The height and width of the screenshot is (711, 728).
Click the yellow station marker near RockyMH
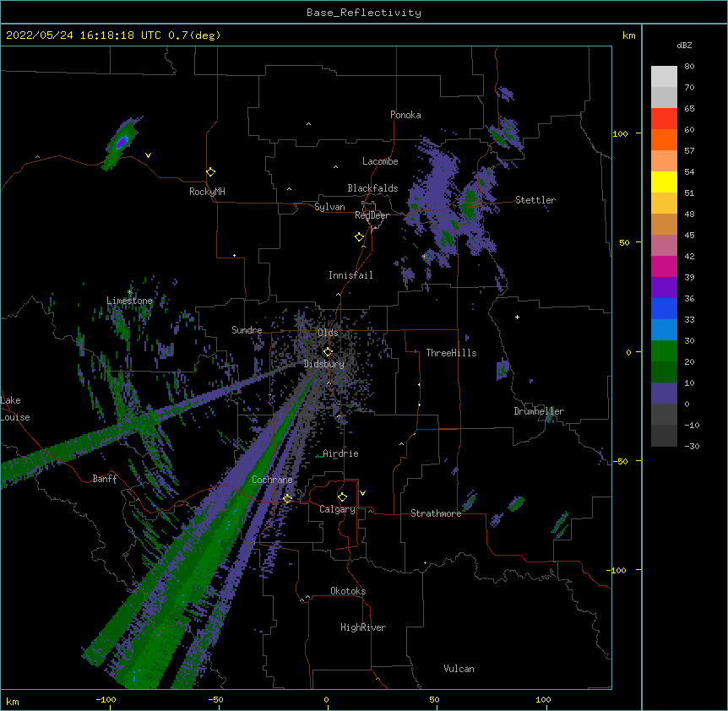coord(210,172)
